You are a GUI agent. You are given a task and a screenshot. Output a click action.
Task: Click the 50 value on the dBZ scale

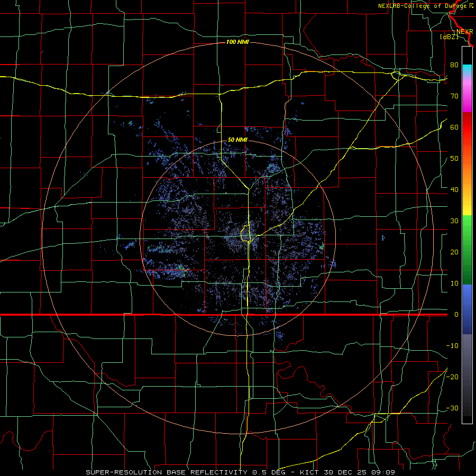(x=454, y=159)
